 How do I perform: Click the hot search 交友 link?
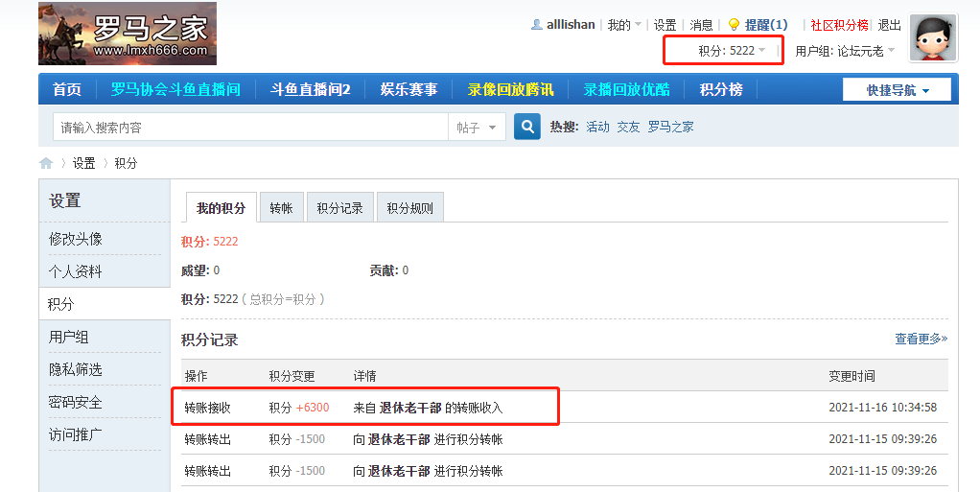tap(628, 127)
